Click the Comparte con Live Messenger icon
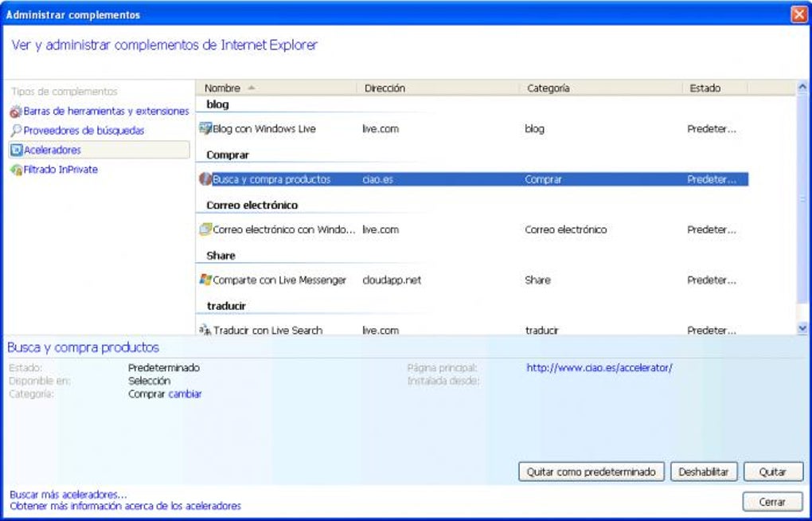812x521 pixels. coord(205,280)
